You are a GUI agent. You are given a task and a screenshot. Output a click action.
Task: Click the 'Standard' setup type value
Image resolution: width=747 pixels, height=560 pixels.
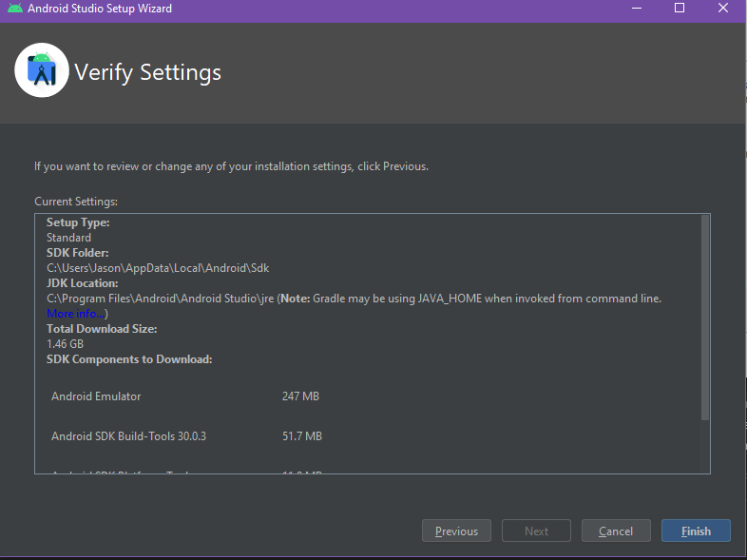(68, 238)
